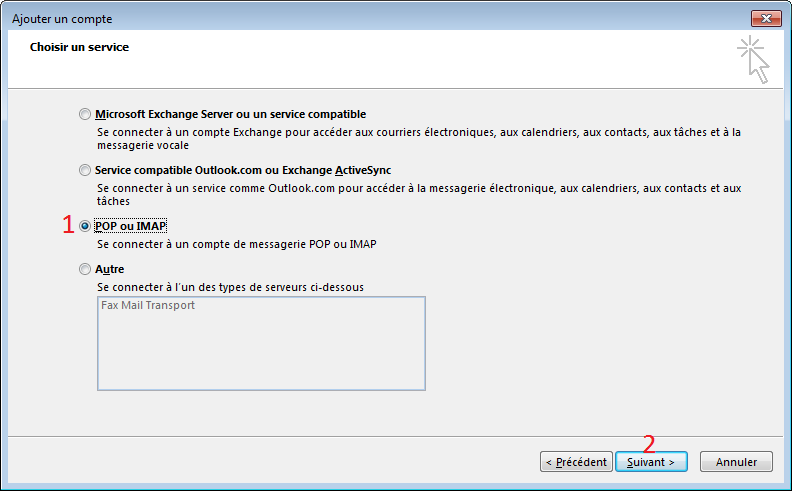Select Fax Mail Transport in the server list
The height and width of the screenshot is (491, 792).
click(x=148, y=306)
